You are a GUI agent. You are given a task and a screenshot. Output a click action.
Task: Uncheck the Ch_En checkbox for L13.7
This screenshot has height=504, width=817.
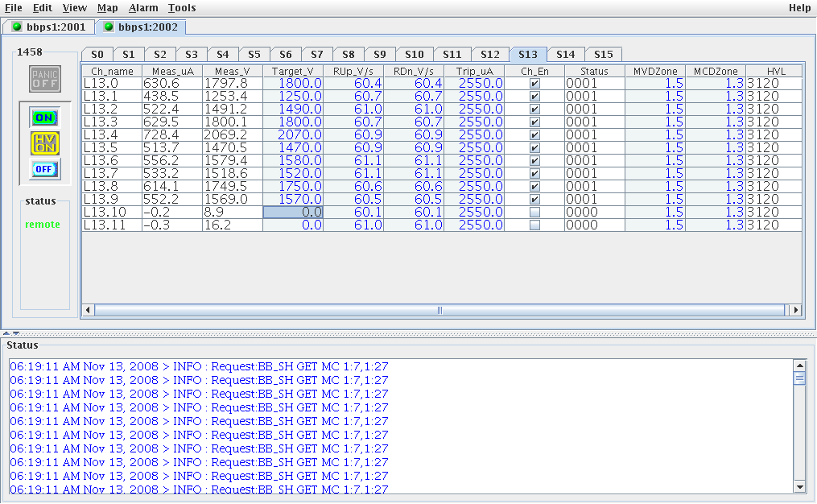[534, 174]
